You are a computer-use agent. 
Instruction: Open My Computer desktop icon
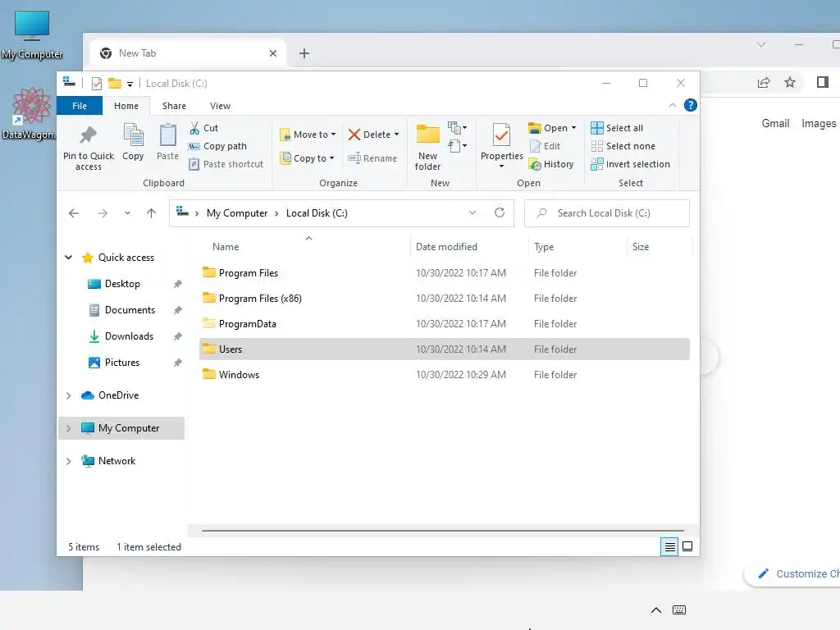pyautogui.click(x=32, y=34)
